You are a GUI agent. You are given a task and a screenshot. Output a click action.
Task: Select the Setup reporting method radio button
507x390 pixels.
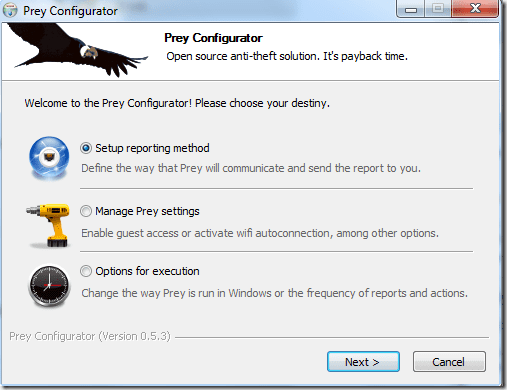[86, 148]
